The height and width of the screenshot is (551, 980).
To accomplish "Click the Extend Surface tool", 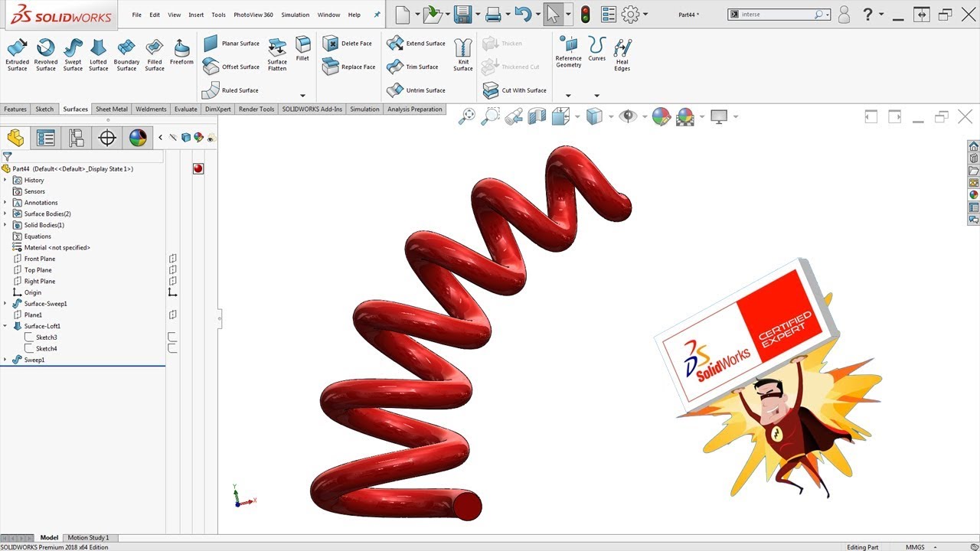I will [x=416, y=44].
